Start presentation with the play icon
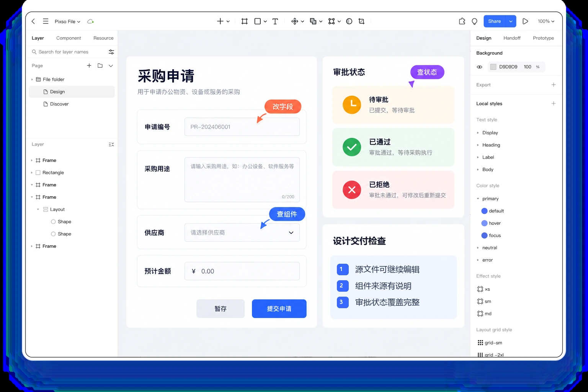 click(525, 21)
